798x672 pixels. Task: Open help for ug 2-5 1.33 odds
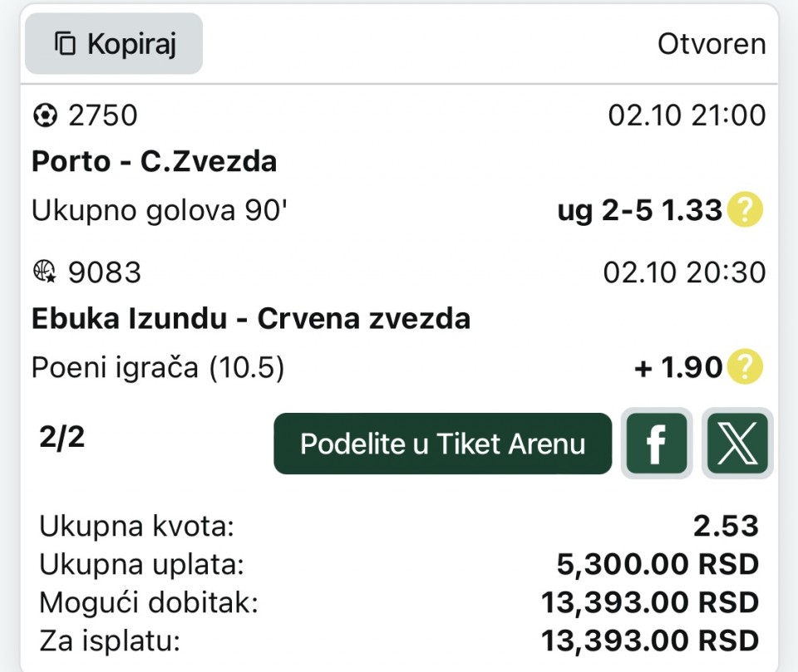coord(744,211)
